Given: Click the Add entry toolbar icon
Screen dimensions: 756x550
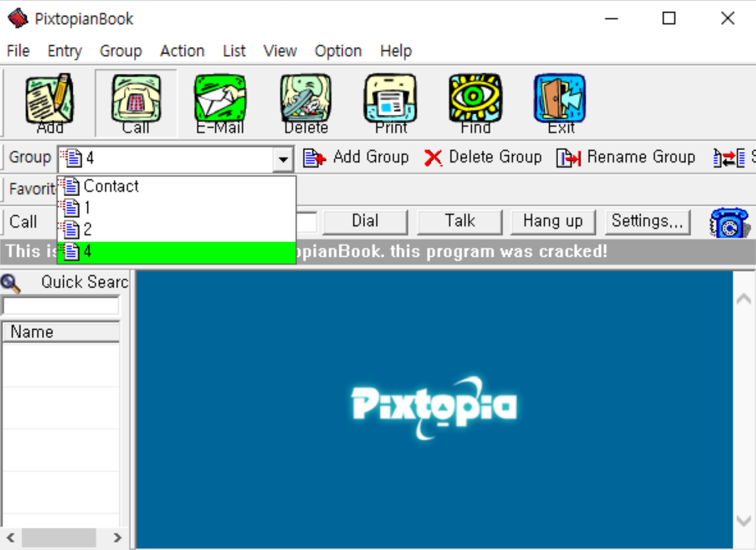Looking at the screenshot, I should click(x=50, y=103).
